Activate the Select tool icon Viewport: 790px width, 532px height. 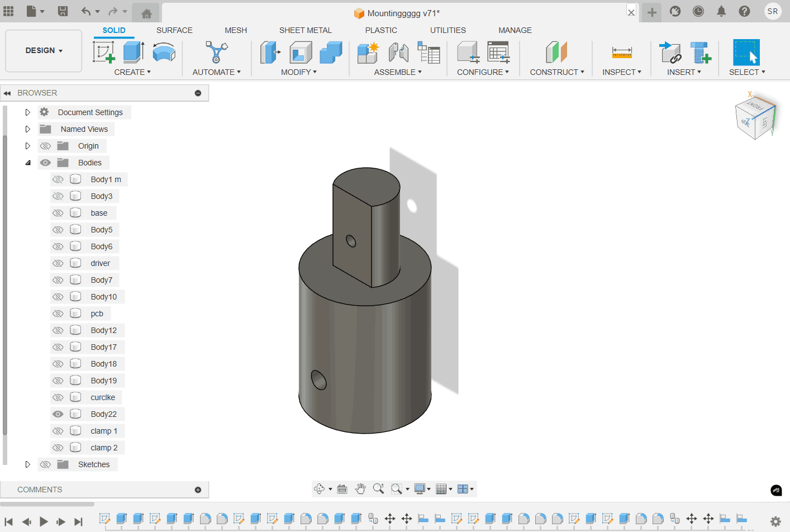pyautogui.click(x=746, y=53)
